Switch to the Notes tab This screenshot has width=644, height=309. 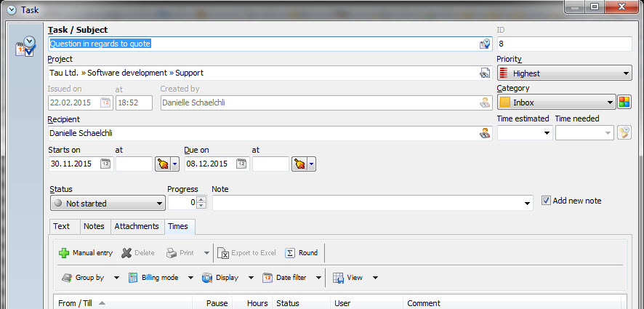coord(94,226)
